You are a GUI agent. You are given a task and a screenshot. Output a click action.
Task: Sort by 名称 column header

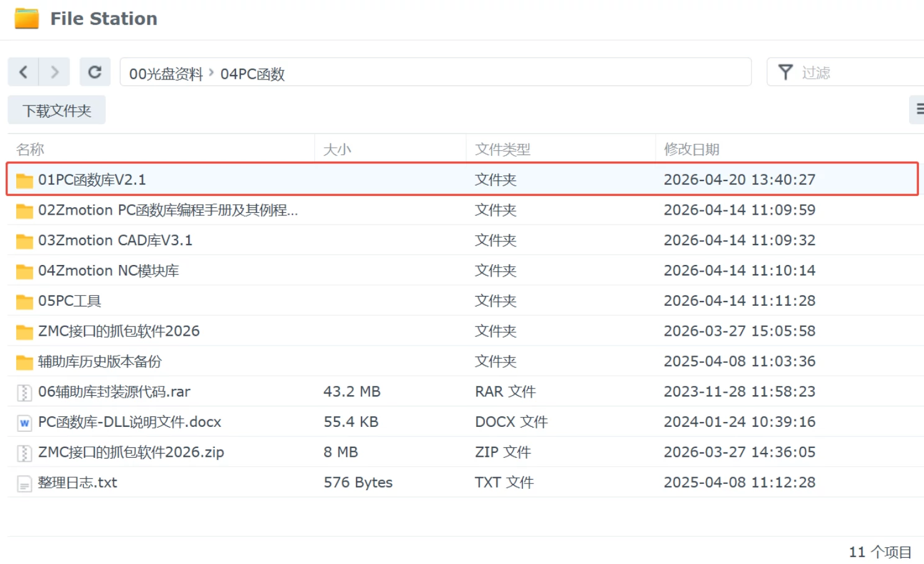pos(30,150)
